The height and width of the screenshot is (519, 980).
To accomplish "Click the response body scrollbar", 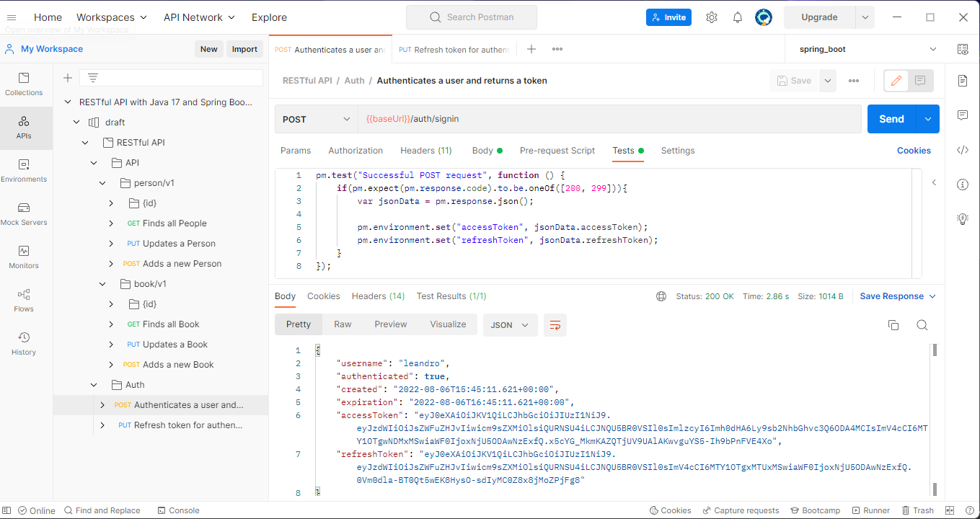I will (x=935, y=350).
